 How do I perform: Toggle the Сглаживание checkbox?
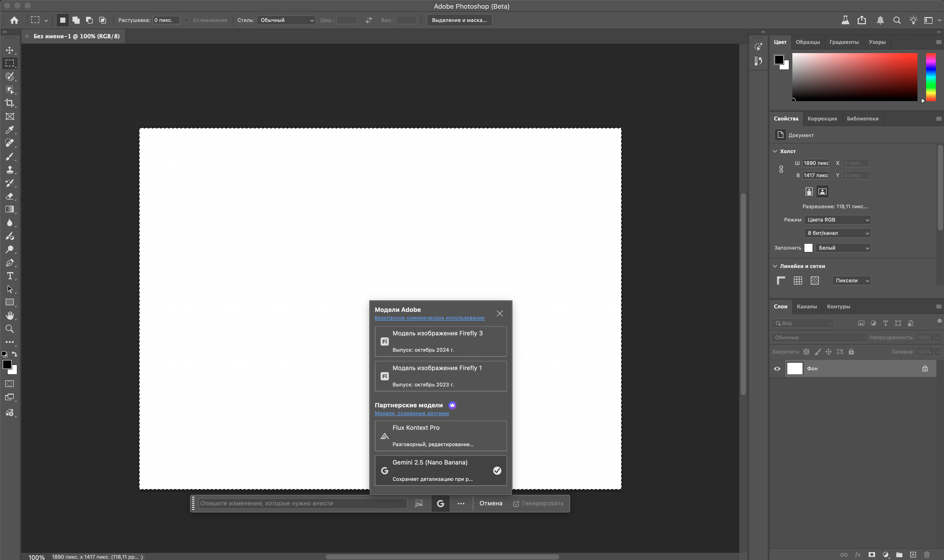tap(187, 20)
